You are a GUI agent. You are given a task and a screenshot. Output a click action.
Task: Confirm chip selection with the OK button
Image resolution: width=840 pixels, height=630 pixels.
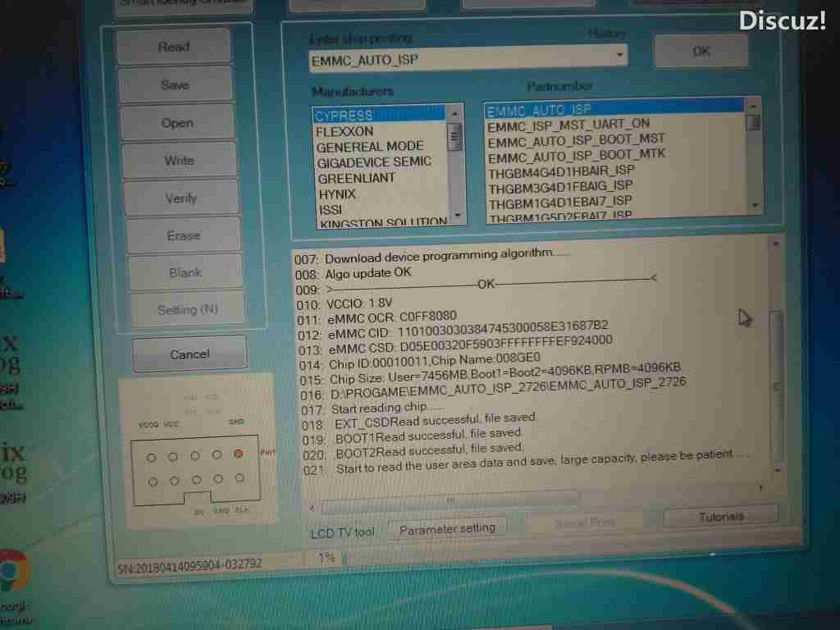[x=701, y=51]
